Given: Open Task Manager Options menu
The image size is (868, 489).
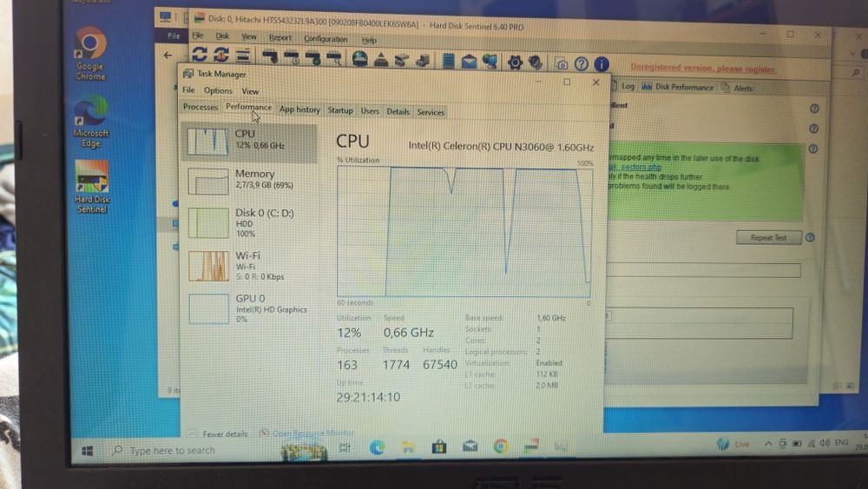Looking at the screenshot, I should point(218,90).
